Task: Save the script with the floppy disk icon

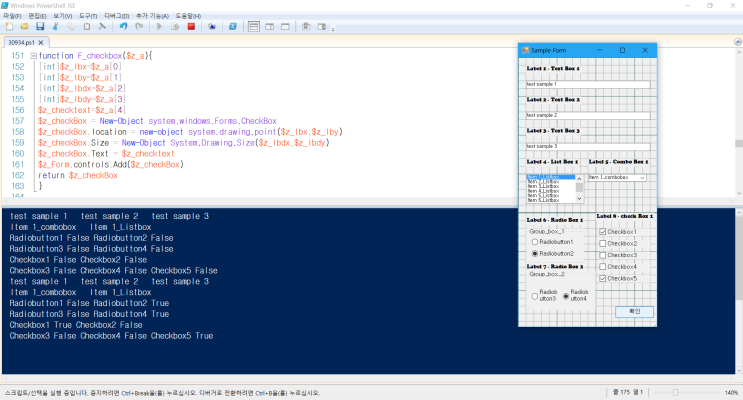Action: 40,27
